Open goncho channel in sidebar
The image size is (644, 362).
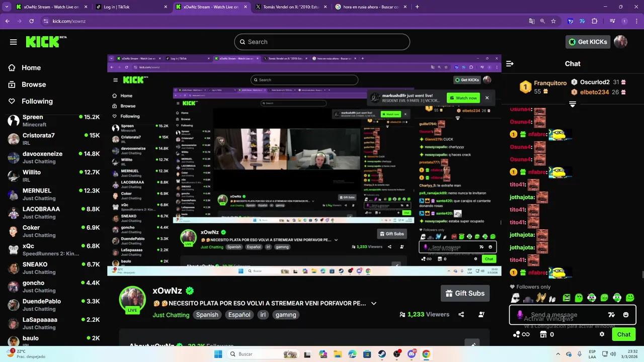[x=53, y=287]
